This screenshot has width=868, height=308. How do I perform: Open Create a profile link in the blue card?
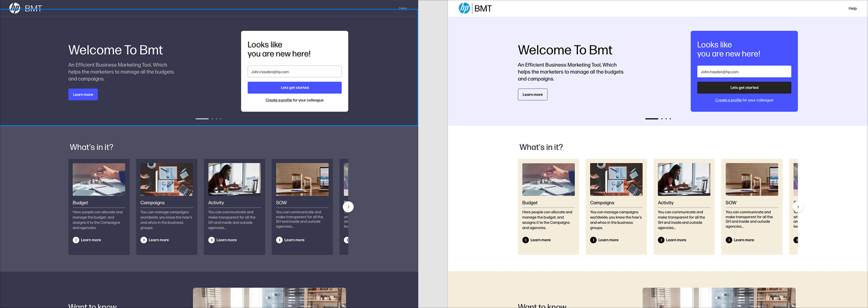coord(728,100)
